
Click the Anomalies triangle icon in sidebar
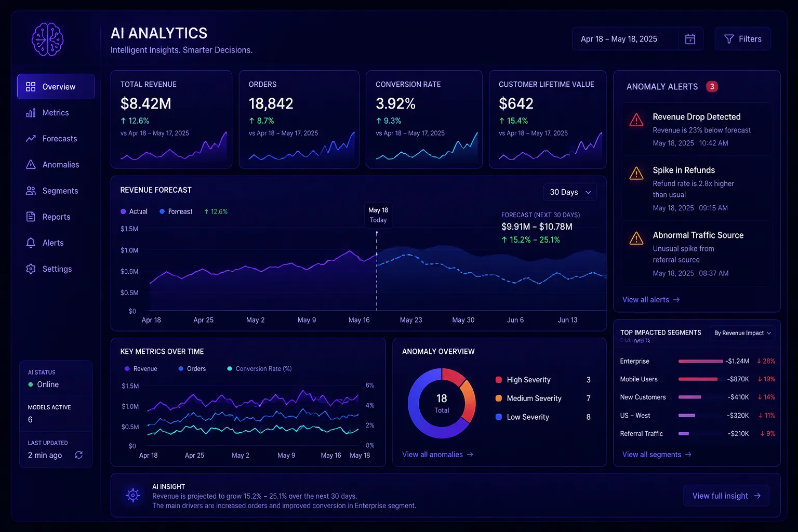pos(31,165)
